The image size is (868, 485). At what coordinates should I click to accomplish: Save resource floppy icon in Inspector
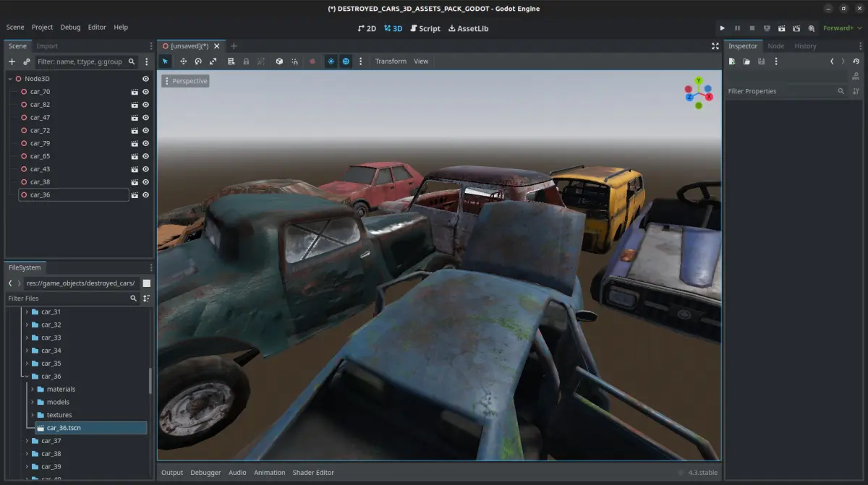(761, 61)
